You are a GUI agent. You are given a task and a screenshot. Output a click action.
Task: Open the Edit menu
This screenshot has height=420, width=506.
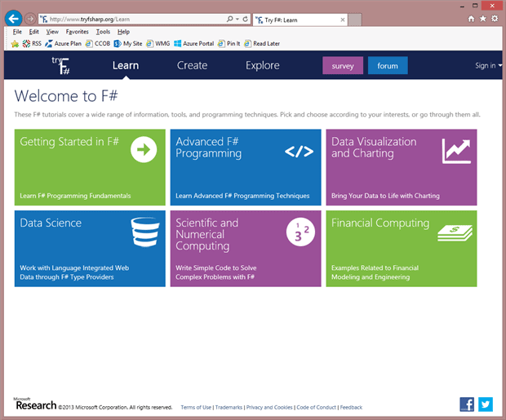pyautogui.click(x=34, y=32)
